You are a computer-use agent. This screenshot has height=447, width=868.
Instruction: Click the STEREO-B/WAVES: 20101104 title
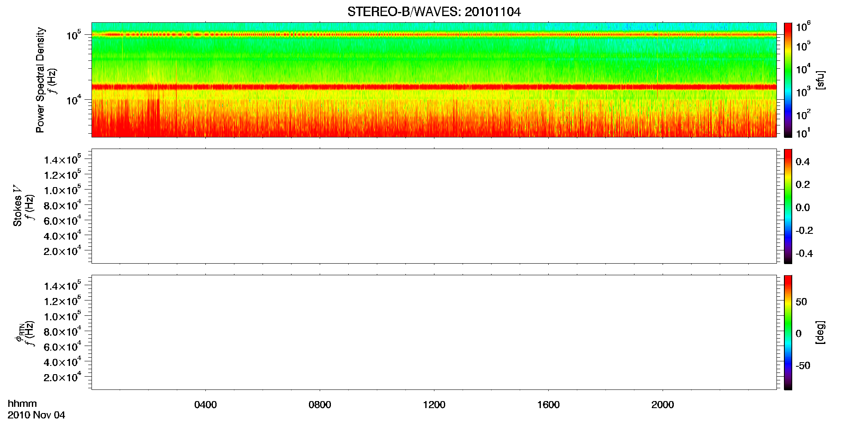tap(434, 12)
